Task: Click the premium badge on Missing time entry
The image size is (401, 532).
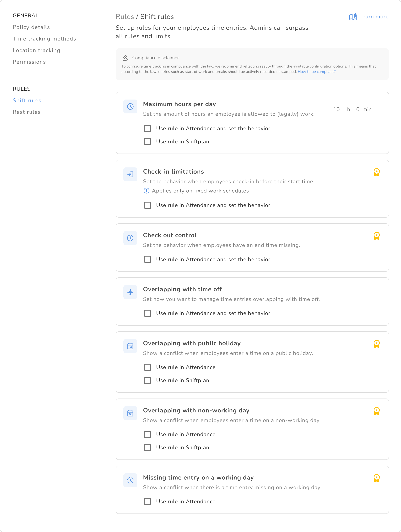Action: (377, 478)
